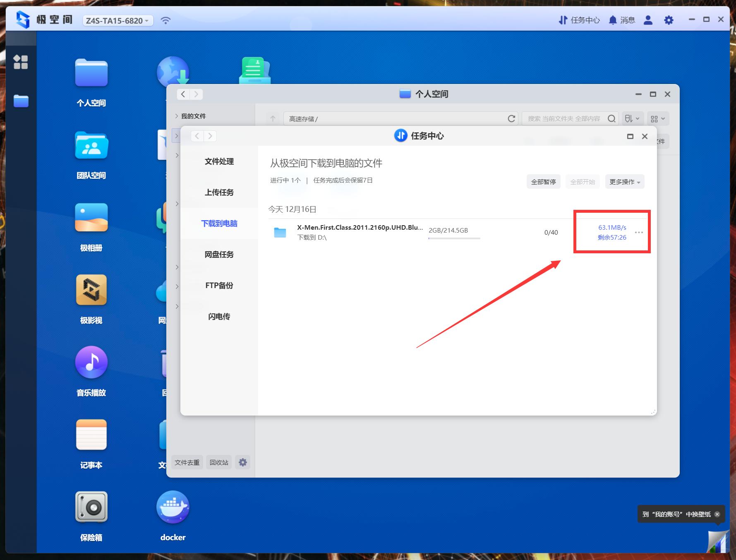
Task: Expand the 我的文件 tree item
Action: 177,116
